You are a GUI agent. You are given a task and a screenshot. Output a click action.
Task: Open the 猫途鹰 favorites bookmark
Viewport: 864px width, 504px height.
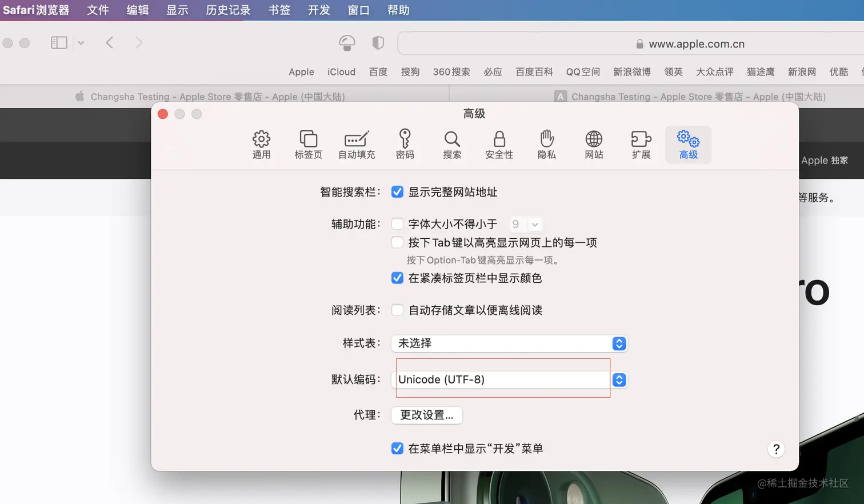(761, 72)
